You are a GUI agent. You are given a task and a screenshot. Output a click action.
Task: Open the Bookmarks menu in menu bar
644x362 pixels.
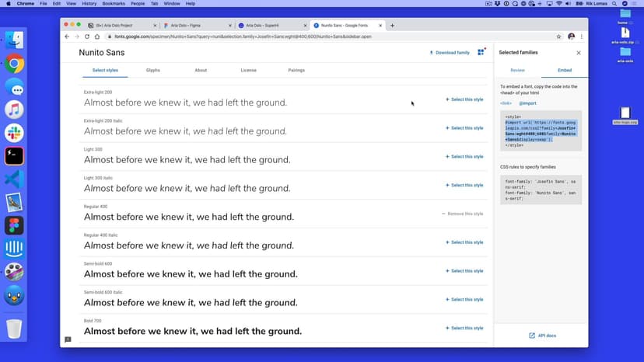point(113,3)
